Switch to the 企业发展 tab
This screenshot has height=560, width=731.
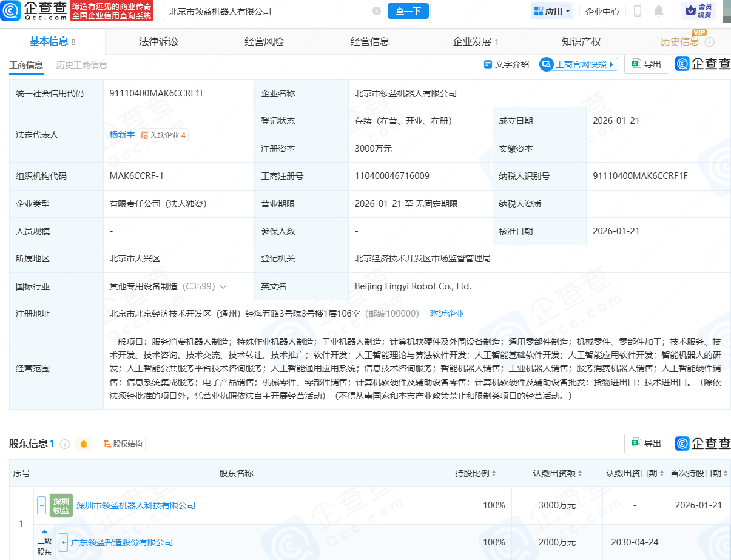click(x=476, y=41)
